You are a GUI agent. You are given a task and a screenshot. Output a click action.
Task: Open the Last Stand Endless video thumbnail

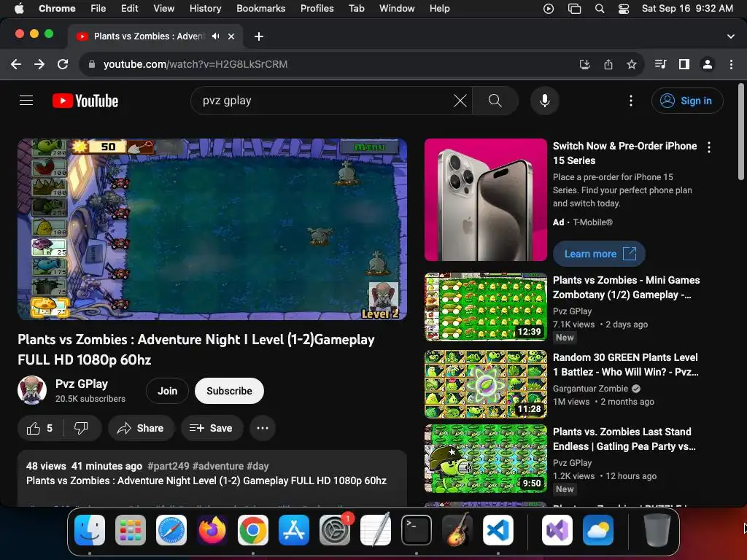click(485, 459)
